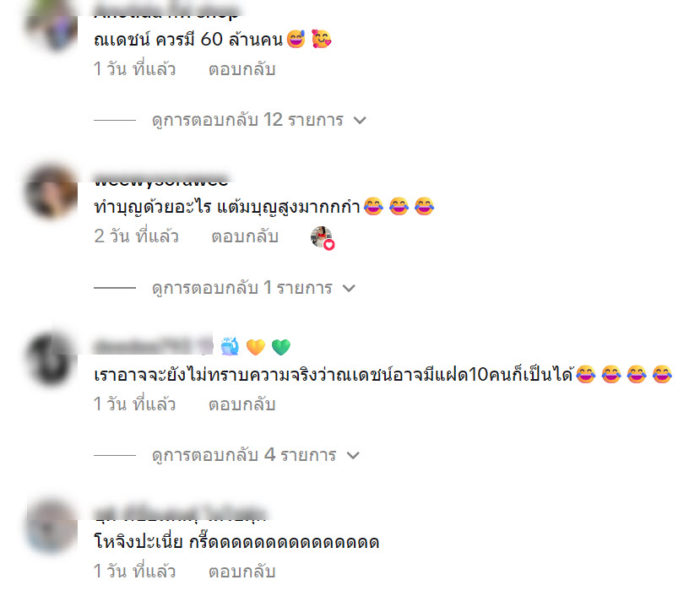The width and height of the screenshot is (700, 607).
Task: Click the chevron beside 12 รายการ
Action: tap(360, 120)
